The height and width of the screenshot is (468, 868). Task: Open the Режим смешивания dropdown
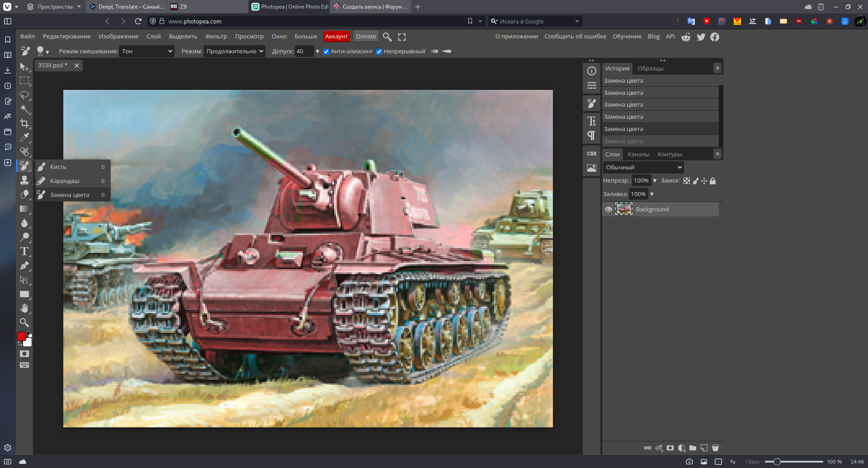[146, 51]
